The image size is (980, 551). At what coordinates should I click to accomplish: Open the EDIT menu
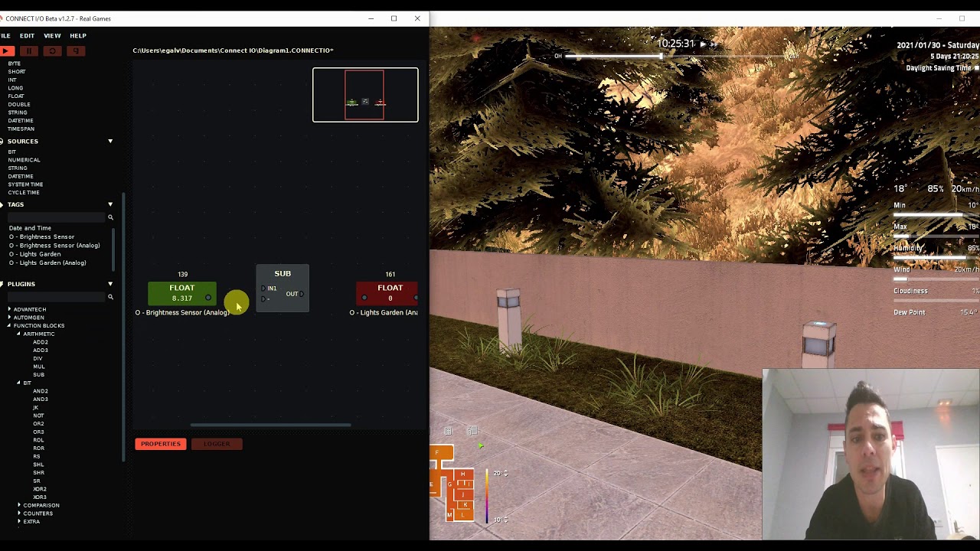click(27, 36)
